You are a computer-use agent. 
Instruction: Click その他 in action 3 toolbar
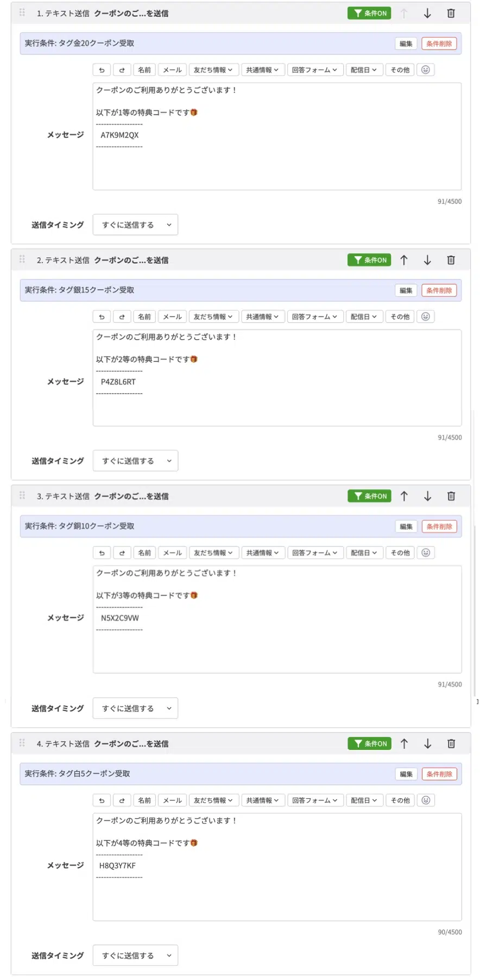click(400, 553)
